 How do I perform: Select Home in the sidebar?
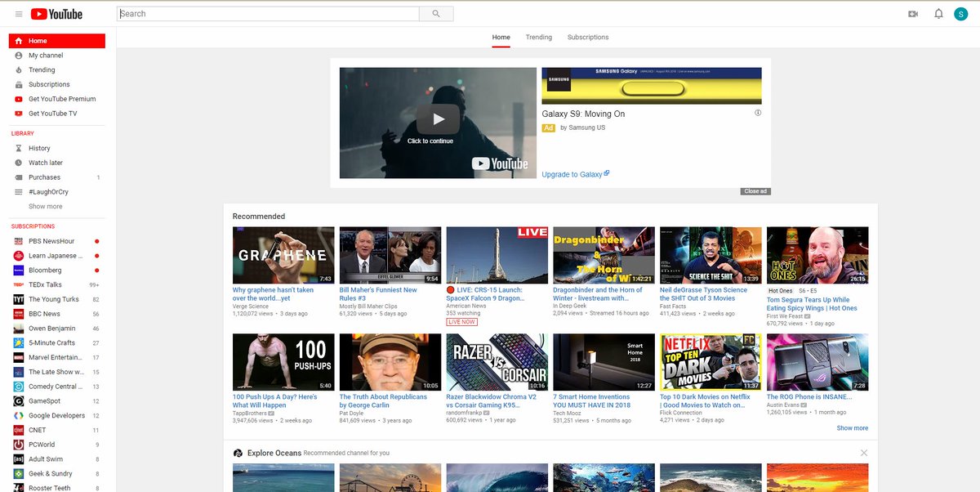[x=57, y=41]
